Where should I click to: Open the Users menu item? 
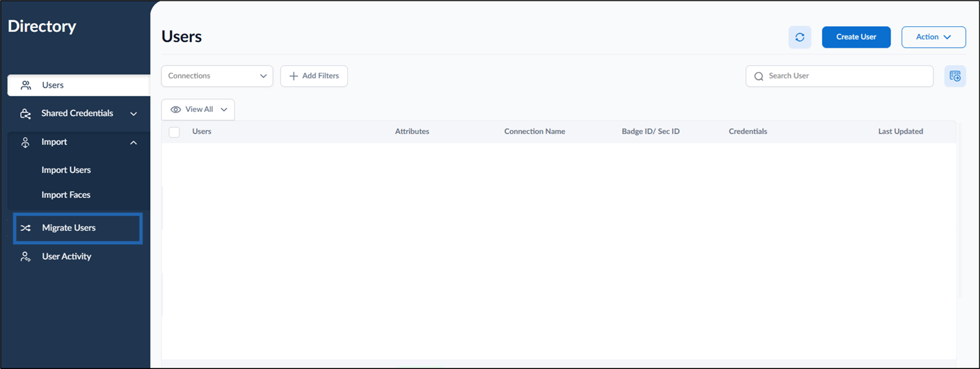(x=78, y=86)
